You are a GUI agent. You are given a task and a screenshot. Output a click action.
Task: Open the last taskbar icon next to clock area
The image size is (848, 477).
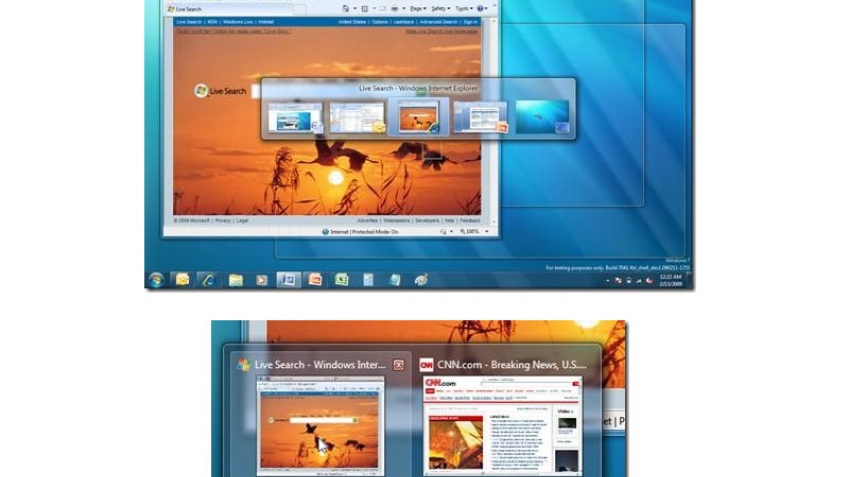(421, 280)
